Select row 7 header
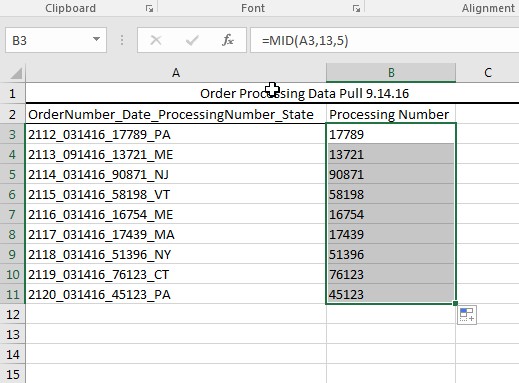The width and height of the screenshot is (519, 383). [x=13, y=214]
